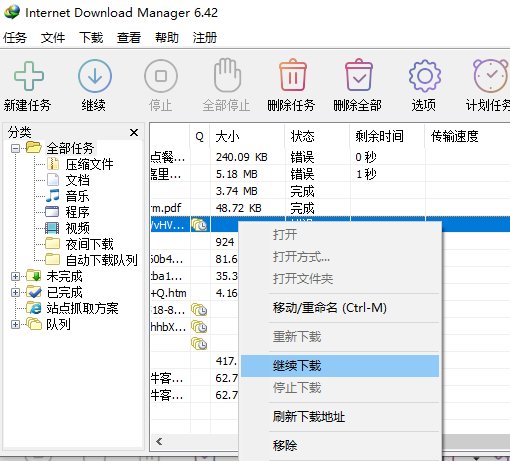
Task: Choose 重新下载 in context menu
Action: (x=340, y=337)
